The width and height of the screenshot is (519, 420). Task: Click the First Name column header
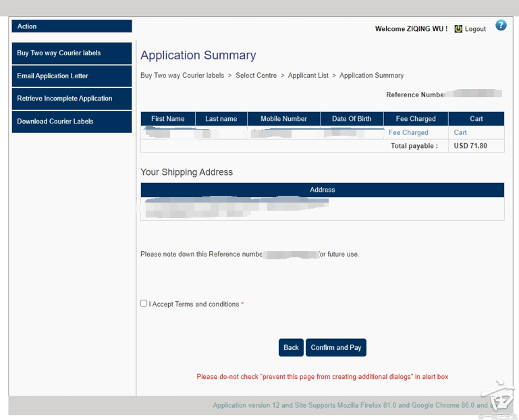pyautogui.click(x=167, y=119)
